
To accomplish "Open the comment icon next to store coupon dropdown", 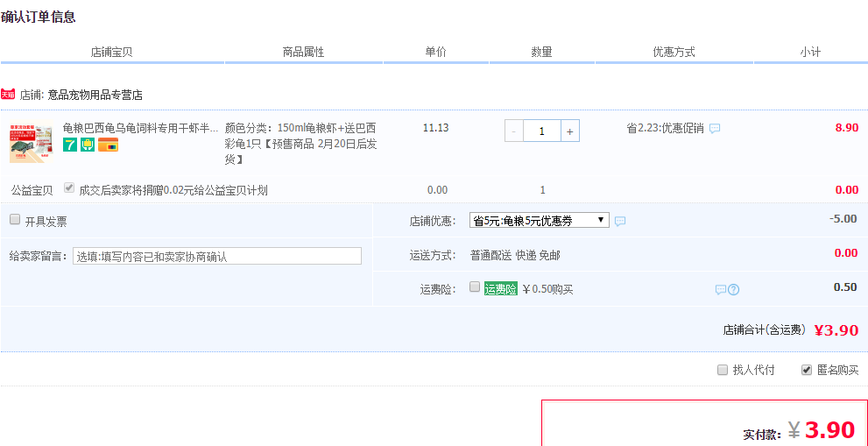I will [620, 221].
